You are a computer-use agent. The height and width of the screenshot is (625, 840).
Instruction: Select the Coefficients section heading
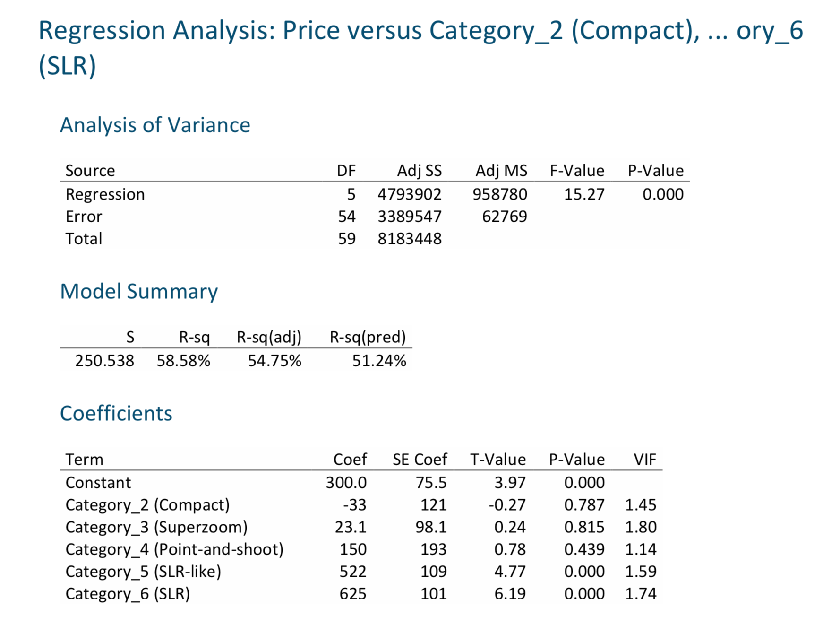click(x=116, y=414)
